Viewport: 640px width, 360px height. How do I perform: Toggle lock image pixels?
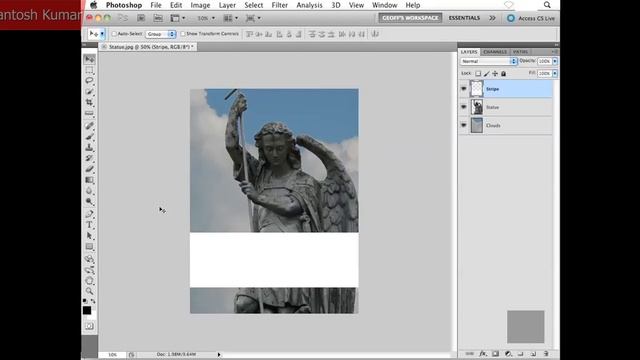(487, 74)
